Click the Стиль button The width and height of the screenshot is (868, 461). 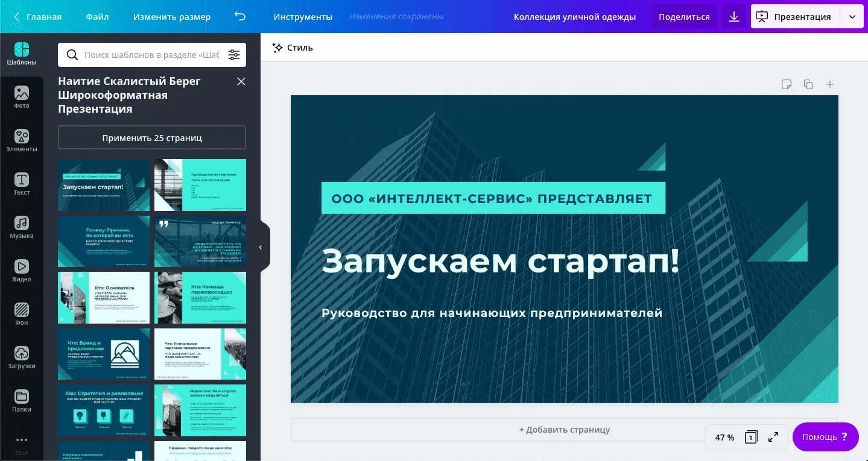click(293, 48)
